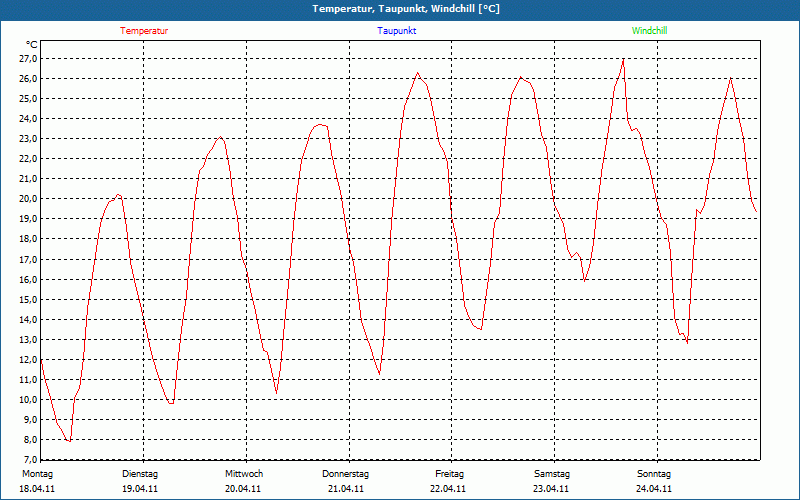This screenshot has width=800, height=500.
Task: Click the 7,0 y-axis value
Action: [30, 459]
